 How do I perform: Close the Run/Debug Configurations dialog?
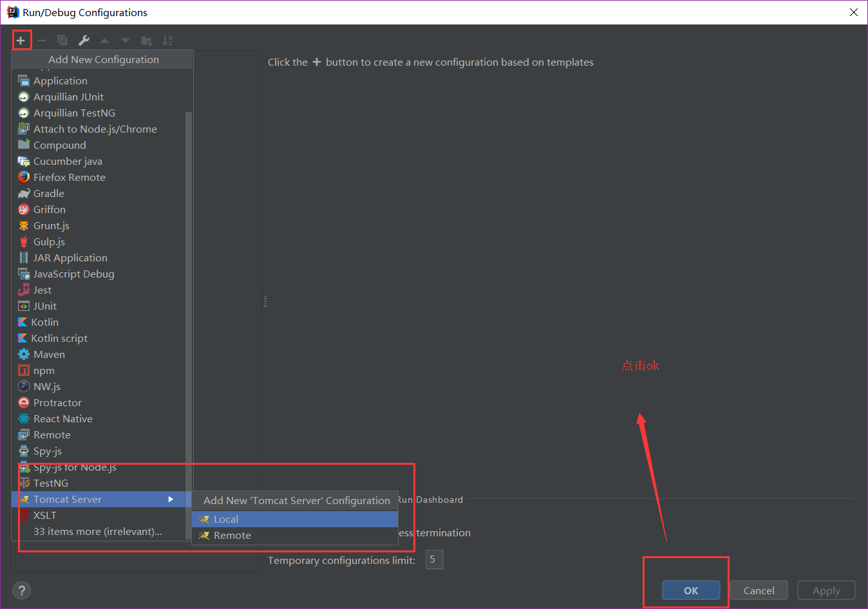(x=853, y=12)
